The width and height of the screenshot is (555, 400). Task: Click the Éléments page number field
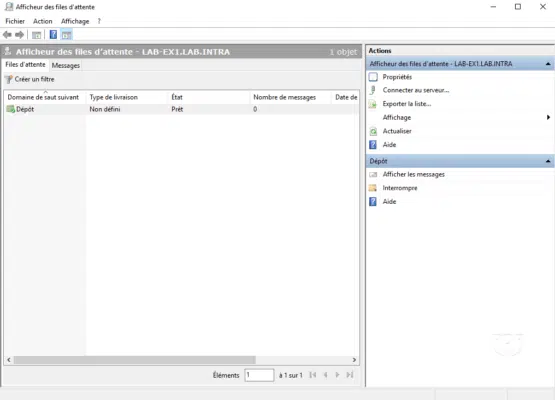click(x=259, y=375)
